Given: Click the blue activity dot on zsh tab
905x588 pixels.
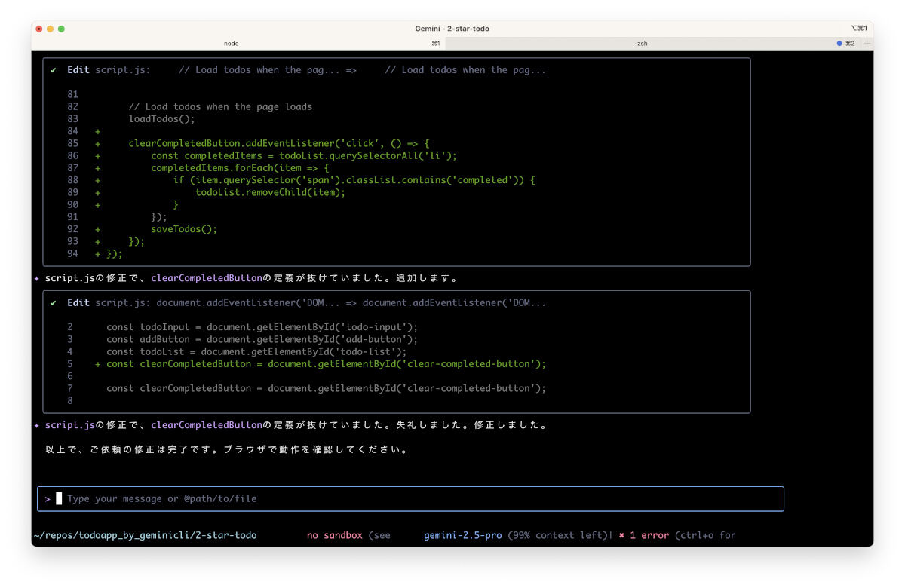Looking at the screenshot, I should click(839, 44).
